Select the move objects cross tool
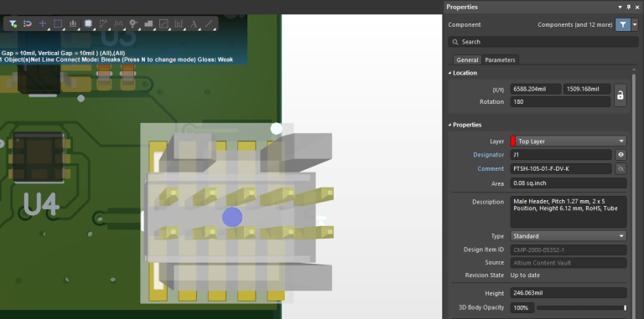 click(43, 23)
